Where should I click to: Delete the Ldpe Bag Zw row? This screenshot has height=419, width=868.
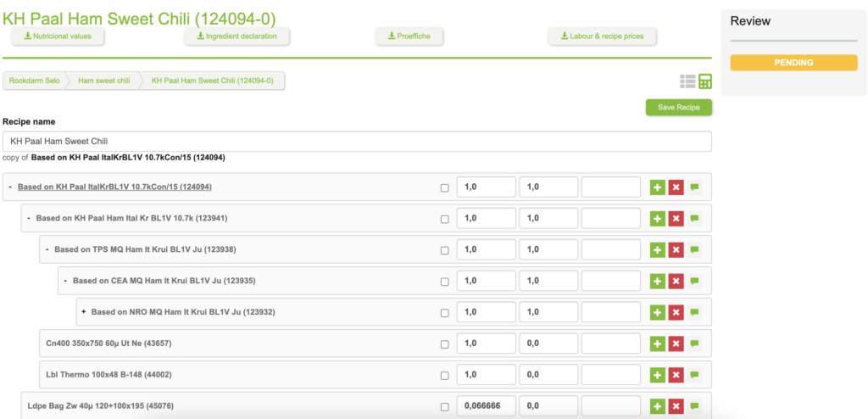676,406
